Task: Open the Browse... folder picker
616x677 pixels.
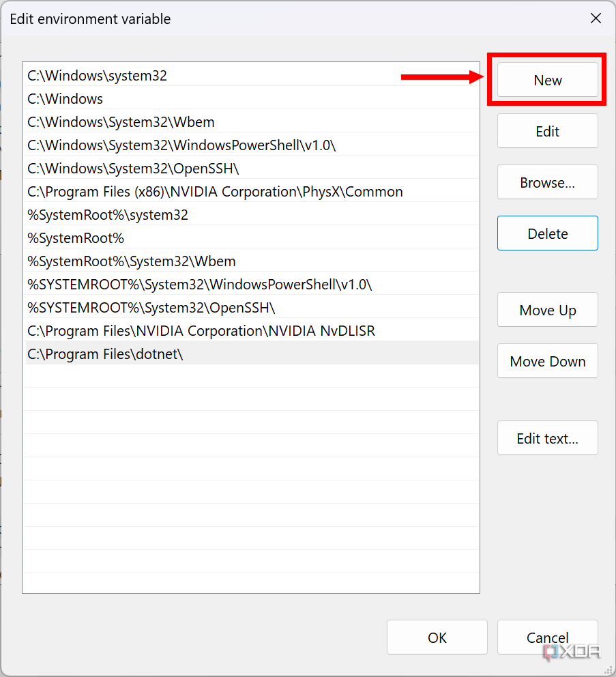Action: [x=547, y=182]
